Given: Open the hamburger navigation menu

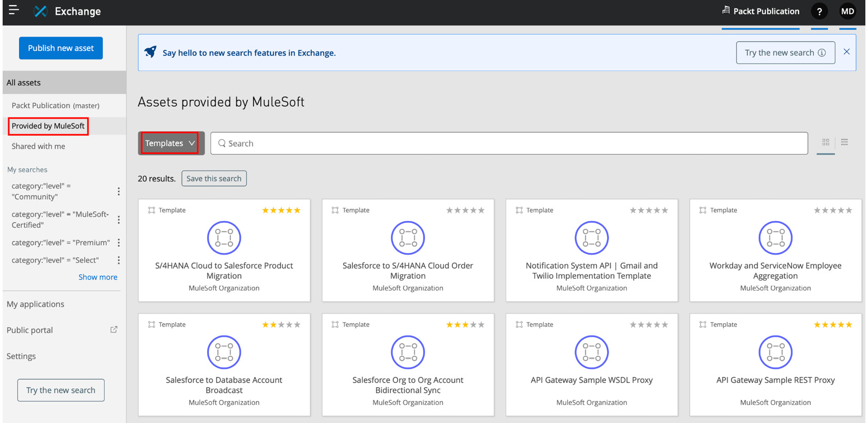Looking at the screenshot, I should 14,11.
